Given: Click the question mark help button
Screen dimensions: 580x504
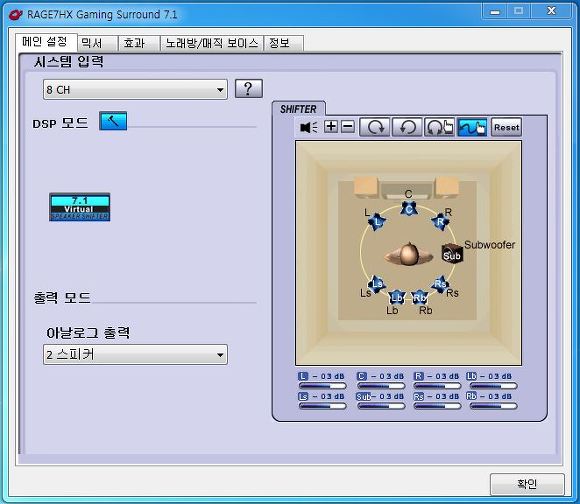Looking at the screenshot, I should (249, 89).
